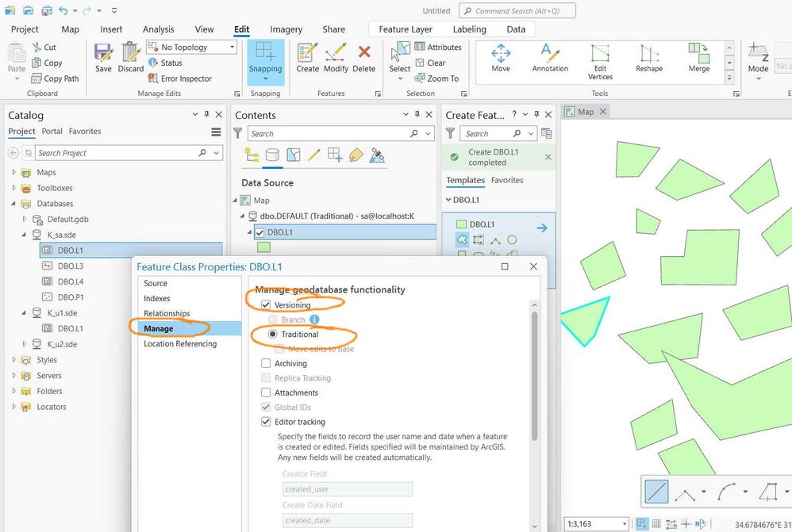Click the properties dialog vertical scrollbar
792x532 pixels.
(535, 376)
